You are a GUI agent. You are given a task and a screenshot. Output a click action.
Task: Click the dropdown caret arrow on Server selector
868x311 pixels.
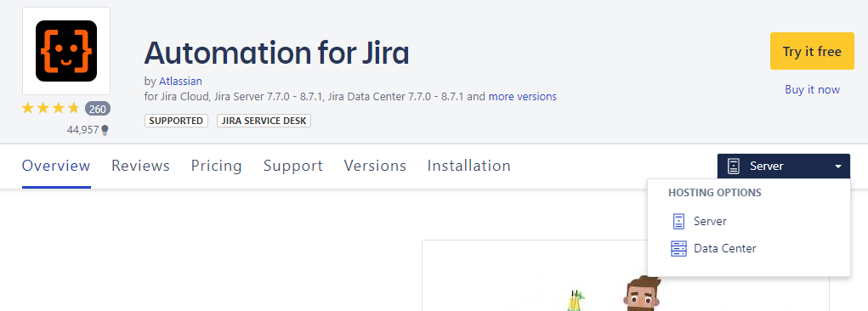[838, 166]
